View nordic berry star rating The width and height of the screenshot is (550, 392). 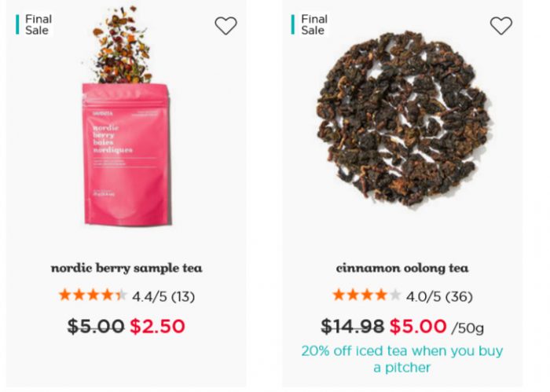coord(93,295)
